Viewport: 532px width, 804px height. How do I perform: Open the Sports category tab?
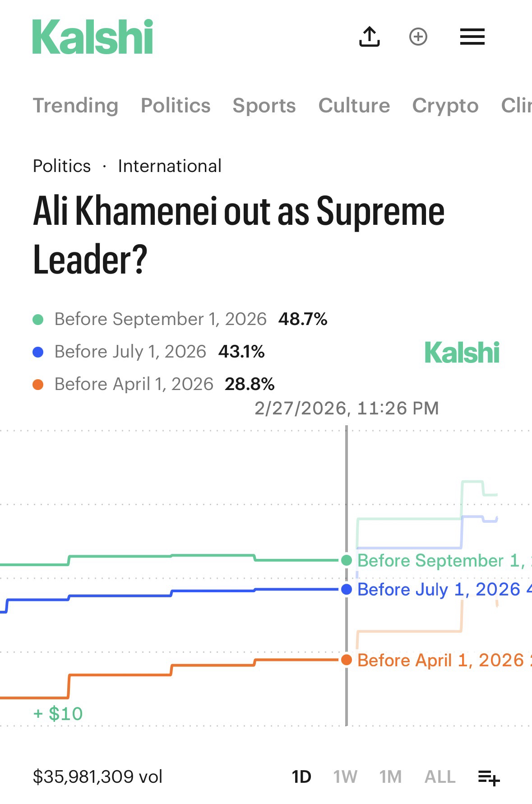click(x=264, y=106)
